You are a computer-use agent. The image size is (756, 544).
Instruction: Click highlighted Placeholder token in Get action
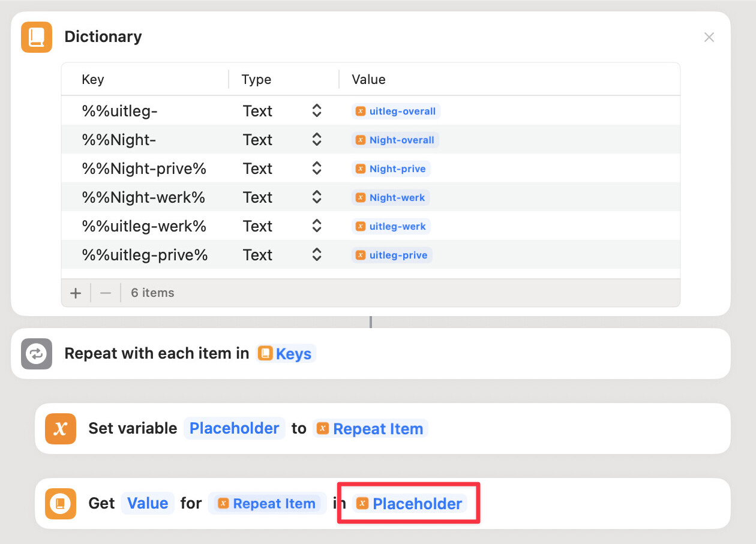click(409, 504)
